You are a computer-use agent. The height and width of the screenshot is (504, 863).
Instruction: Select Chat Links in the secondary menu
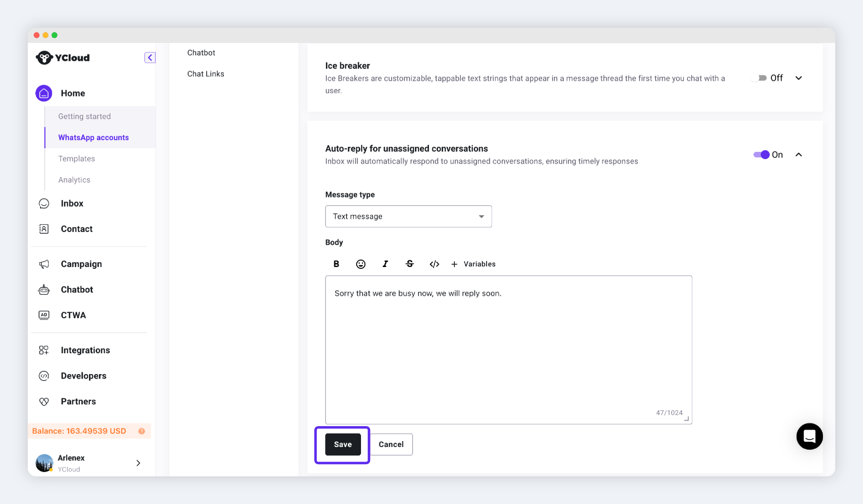point(206,74)
